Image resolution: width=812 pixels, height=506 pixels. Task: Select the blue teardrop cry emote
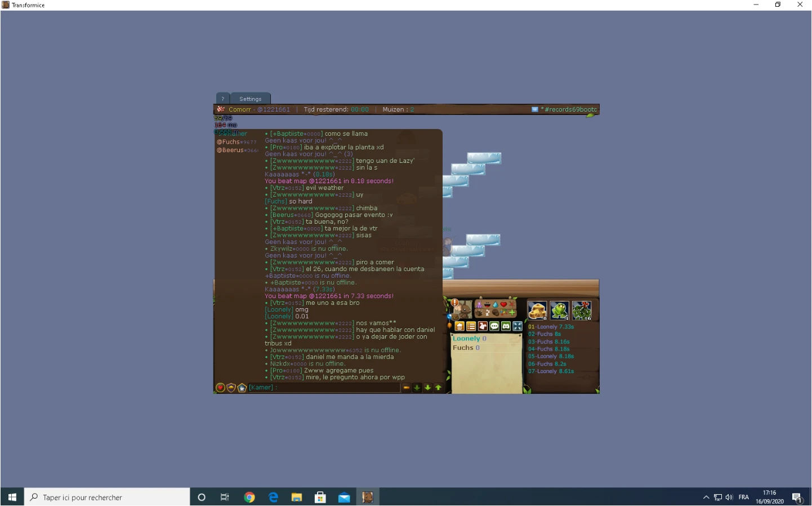[496, 305]
